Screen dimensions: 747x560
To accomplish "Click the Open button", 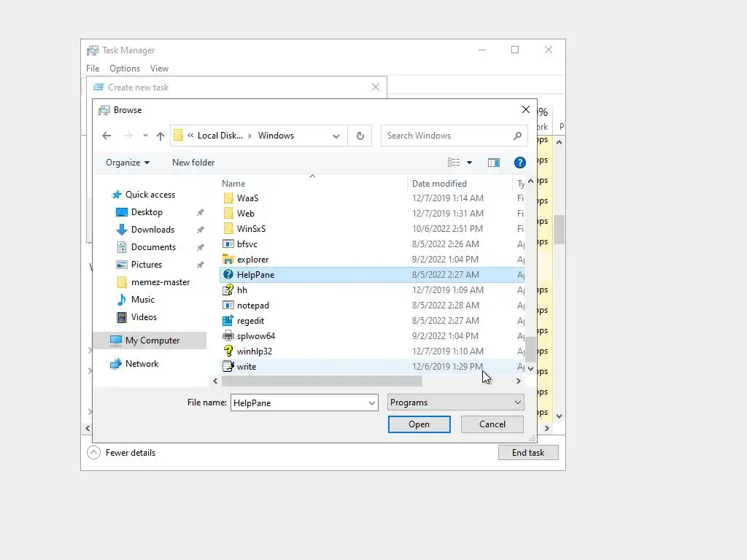I will (419, 424).
